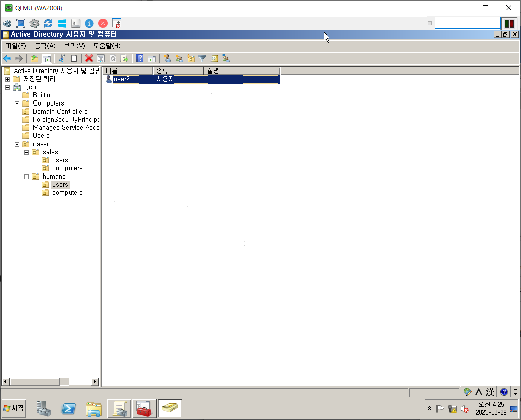The image size is (521, 420).
Task: Select the Users container under x.com
Action: pyautogui.click(x=41, y=136)
